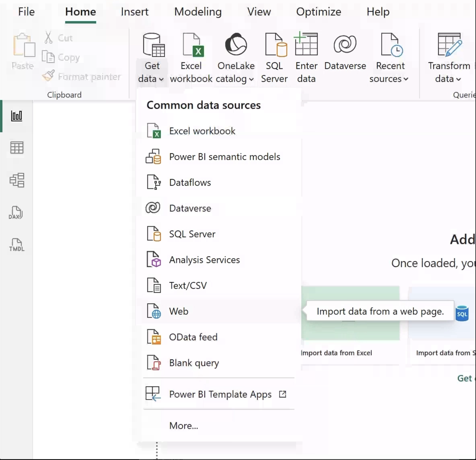Choose OData feed data source
476x460 pixels.
point(219,337)
